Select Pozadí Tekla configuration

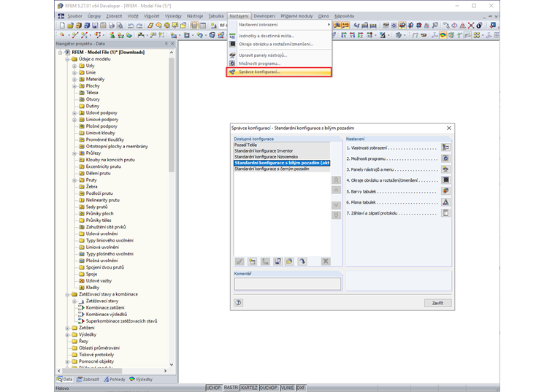click(x=282, y=145)
